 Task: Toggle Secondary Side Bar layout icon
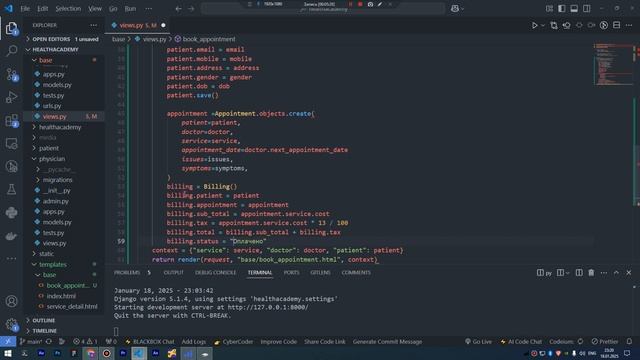click(587, 9)
